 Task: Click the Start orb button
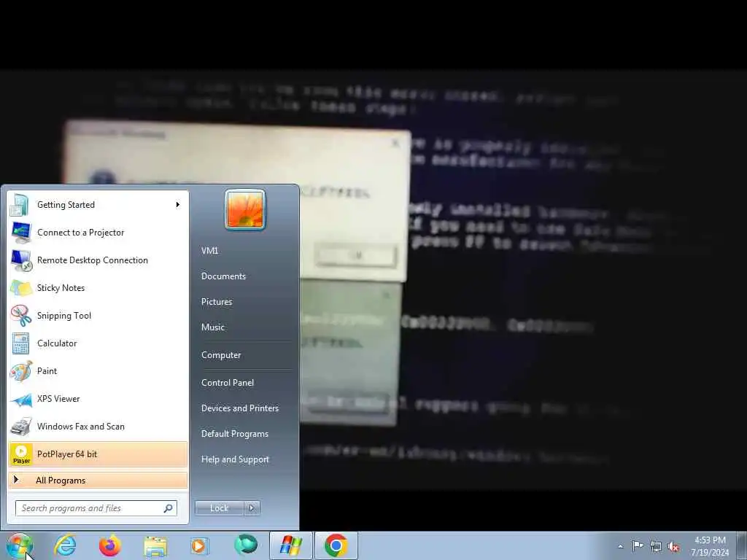[20, 545]
